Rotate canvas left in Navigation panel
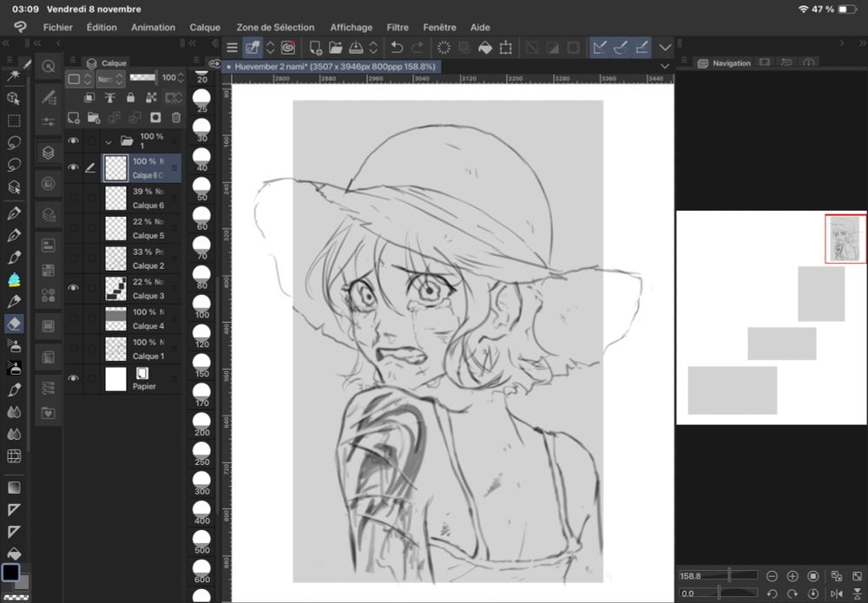The height and width of the screenshot is (603, 868). [772, 593]
